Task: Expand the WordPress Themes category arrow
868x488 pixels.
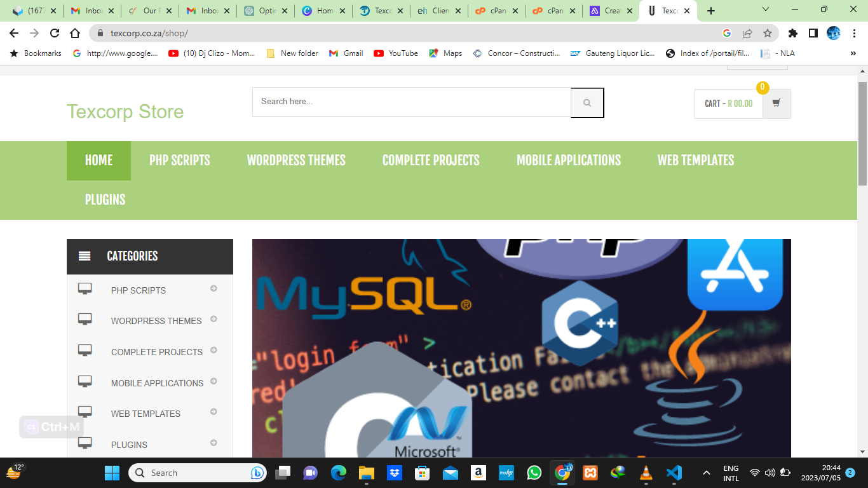Action: [x=214, y=319]
